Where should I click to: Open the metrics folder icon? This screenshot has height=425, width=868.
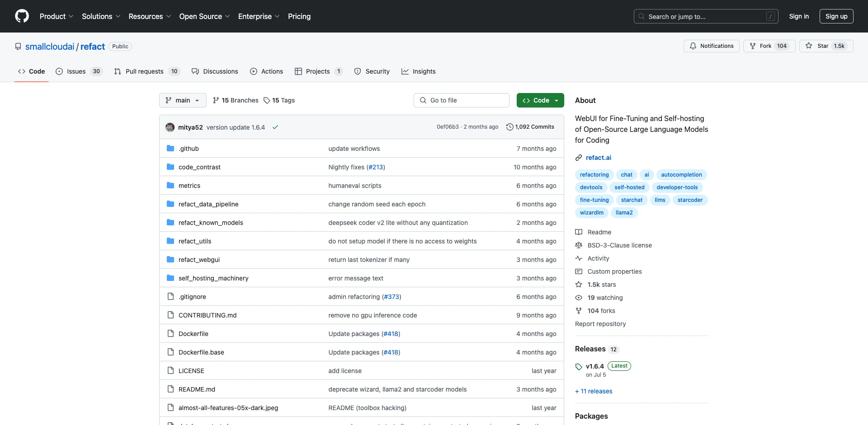tap(170, 186)
